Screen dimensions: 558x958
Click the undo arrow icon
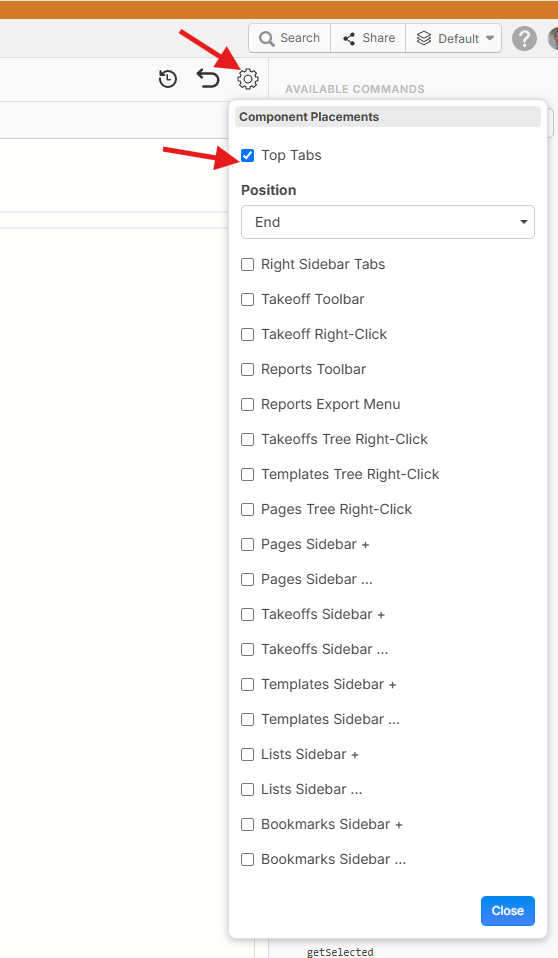[208, 78]
